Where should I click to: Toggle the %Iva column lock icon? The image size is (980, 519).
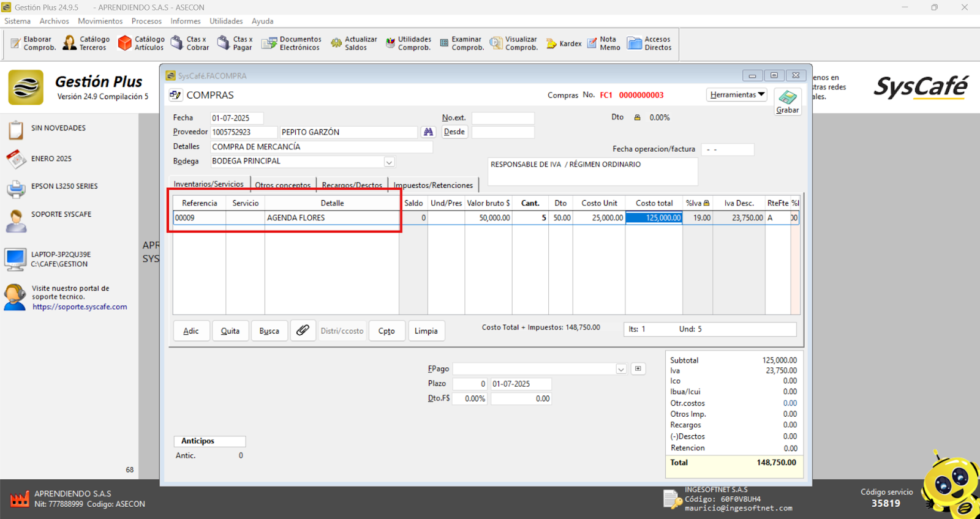click(x=706, y=203)
